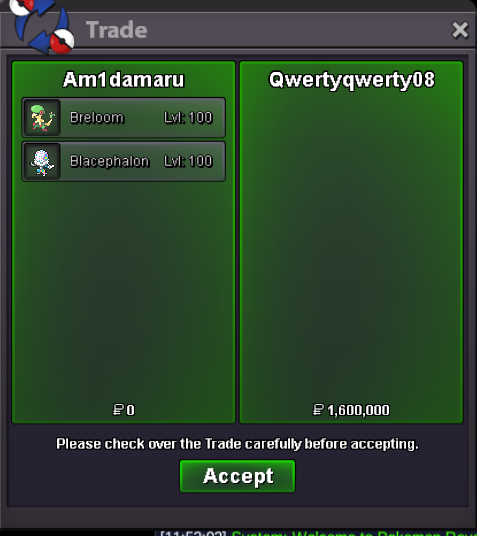Click Am1damaru's 0 money amount
The height and width of the screenshot is (536, 477).
tap(130, 410)
